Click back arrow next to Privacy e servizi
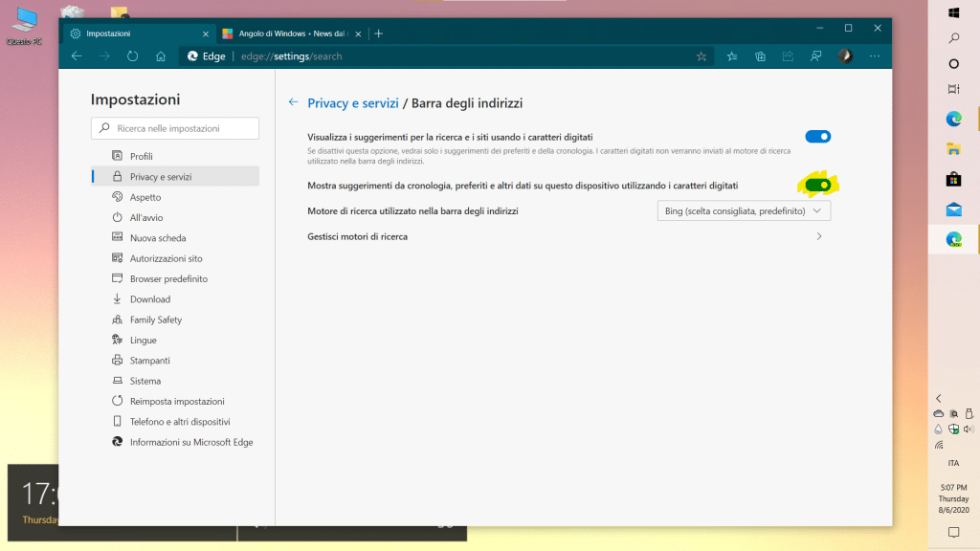 293,102
